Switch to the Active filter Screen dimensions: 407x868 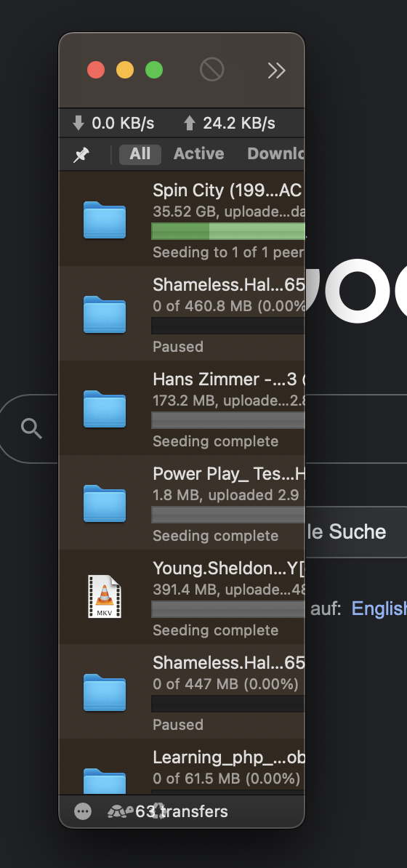[199, 154]
